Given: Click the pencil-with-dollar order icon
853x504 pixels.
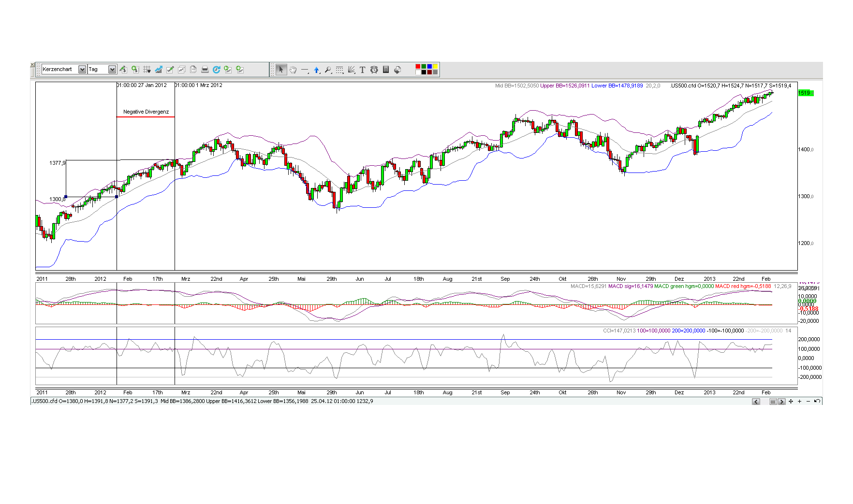Looking at the screenshot, I should pyautogui.click(x=123, y=70).
